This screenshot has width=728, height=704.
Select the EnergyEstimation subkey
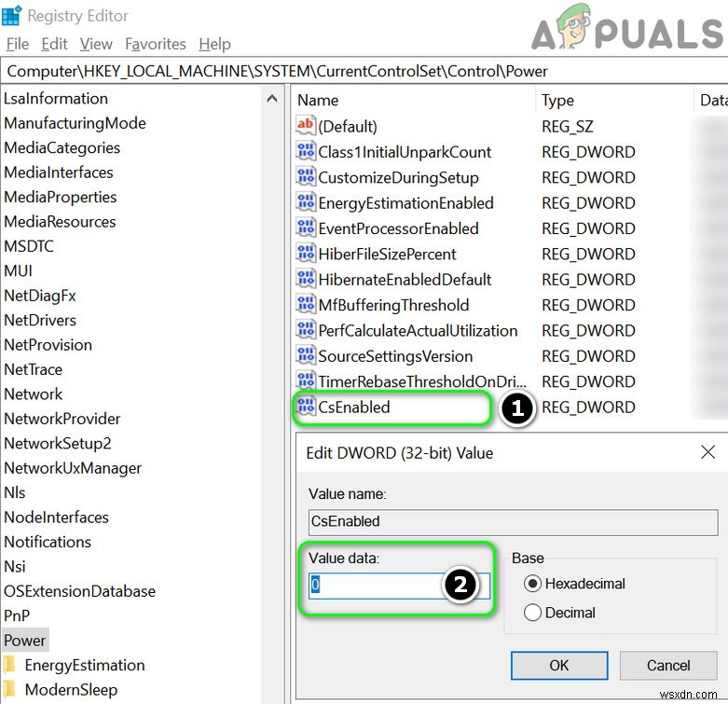pos(85,665)
